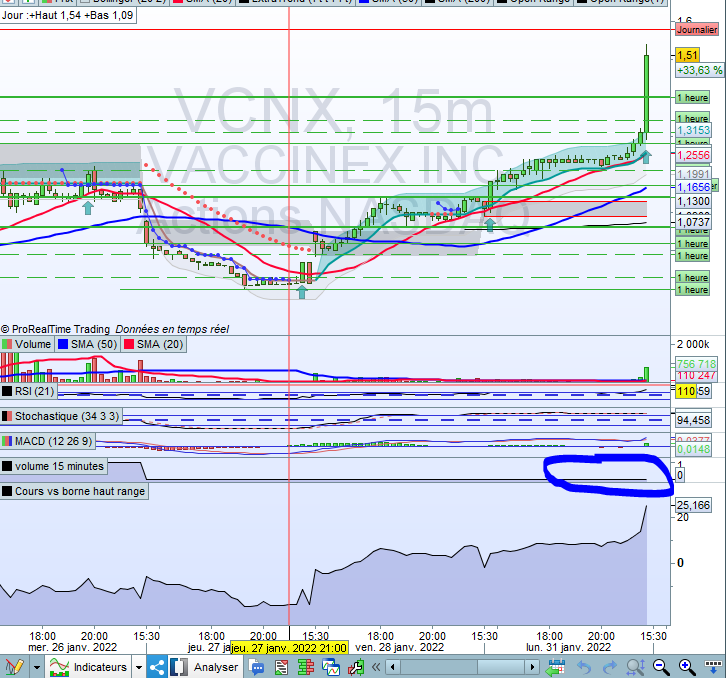
Task: Click the green 0,0148 MACD value
Action: [693, 449]
